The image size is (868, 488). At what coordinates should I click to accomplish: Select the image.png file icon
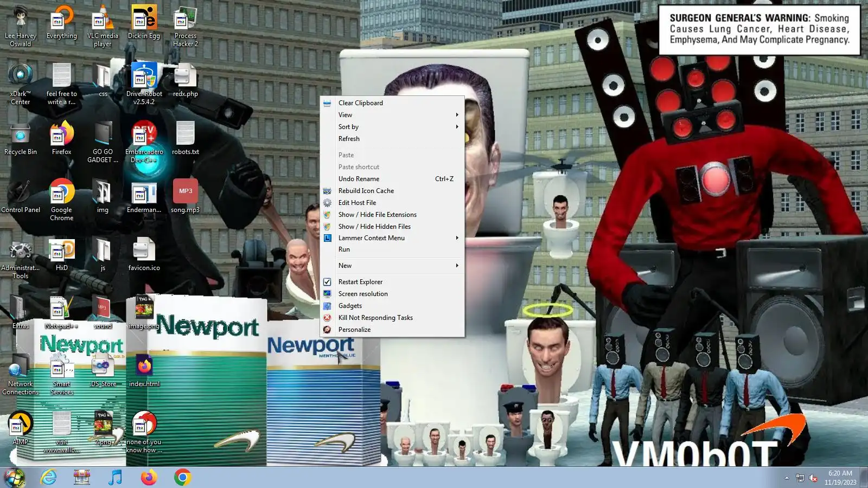click(144, 312)
